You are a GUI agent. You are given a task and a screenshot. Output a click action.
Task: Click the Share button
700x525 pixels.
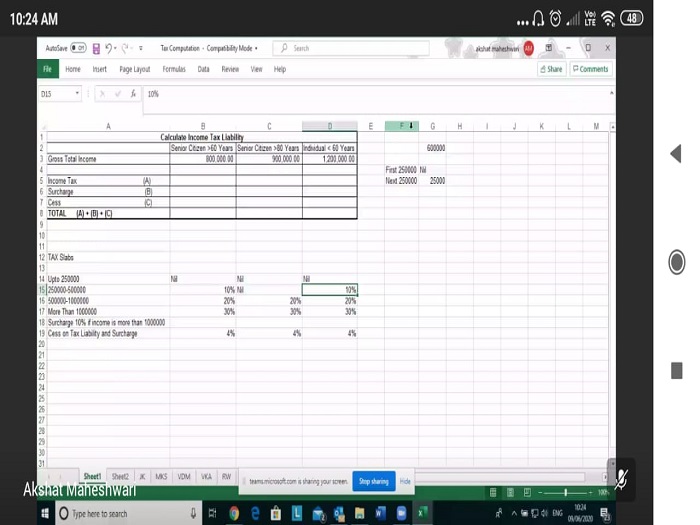pyautogui.click(x=552, y=69)
